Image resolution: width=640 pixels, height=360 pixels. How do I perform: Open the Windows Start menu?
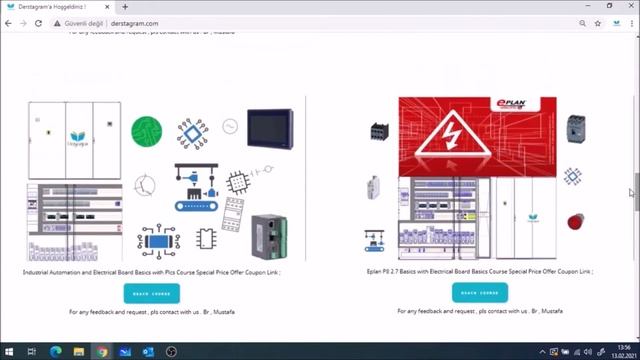click(9, 351)
